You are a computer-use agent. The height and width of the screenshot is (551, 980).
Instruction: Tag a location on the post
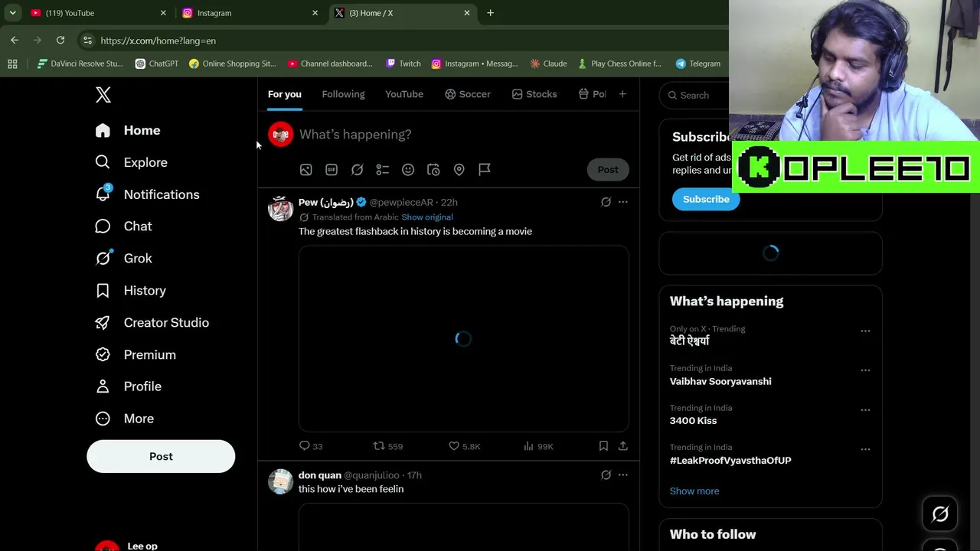(x=459, y=170)
